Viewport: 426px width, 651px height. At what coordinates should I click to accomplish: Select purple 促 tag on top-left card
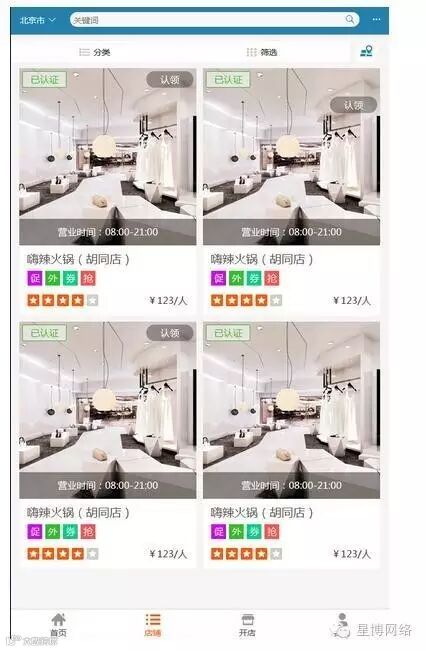click(35, 278)
